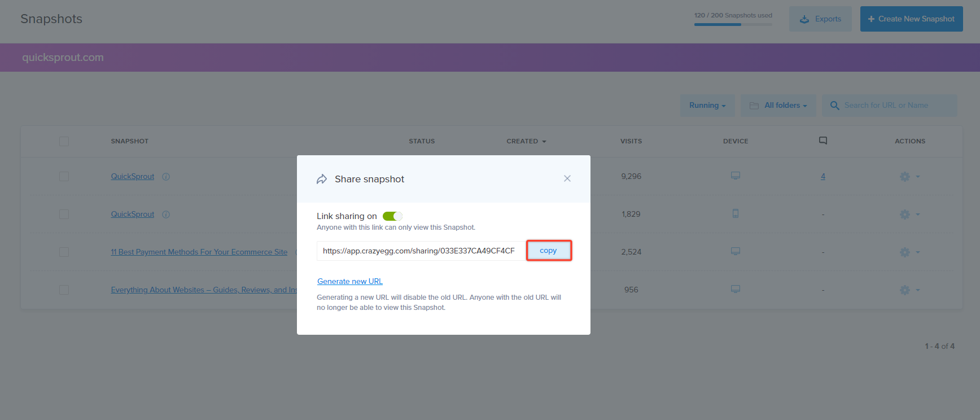
Task: Open the 4 comments link in first row
Action: [823, 177]
